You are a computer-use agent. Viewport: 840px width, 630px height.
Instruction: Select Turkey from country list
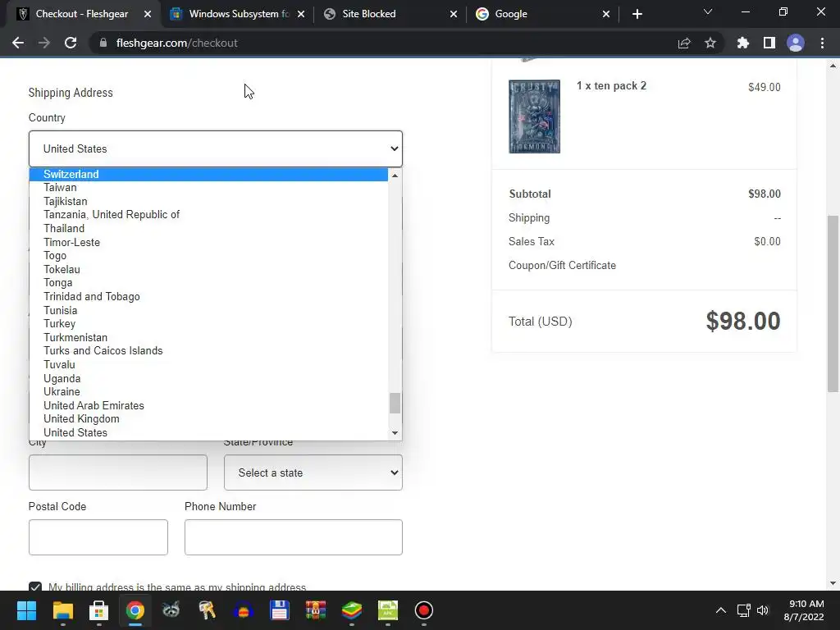coord(208,323)
